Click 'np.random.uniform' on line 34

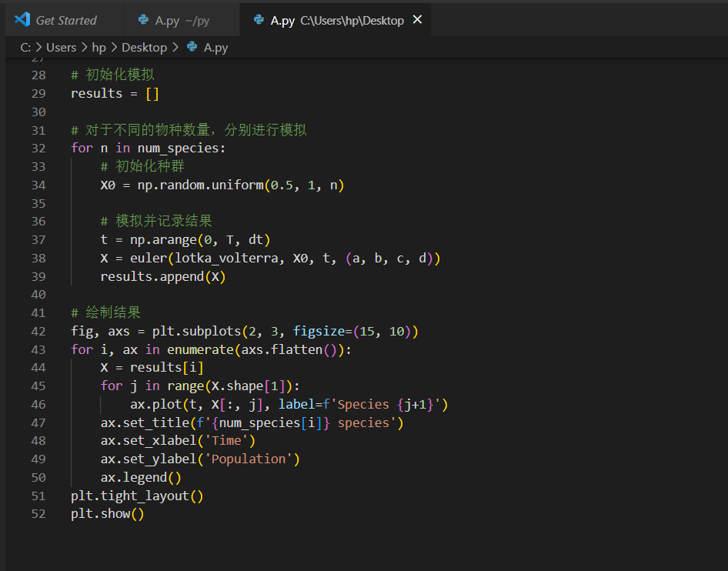201,185
